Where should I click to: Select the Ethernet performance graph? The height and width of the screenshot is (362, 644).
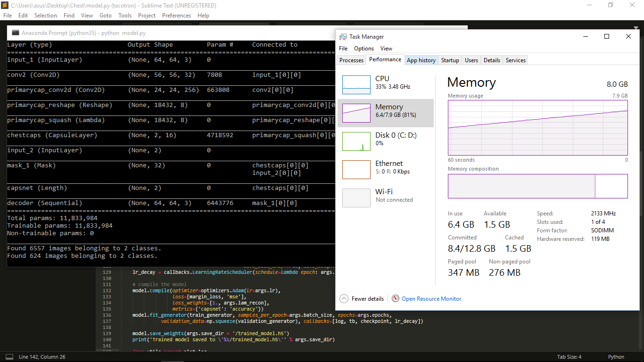coord(356,169)
